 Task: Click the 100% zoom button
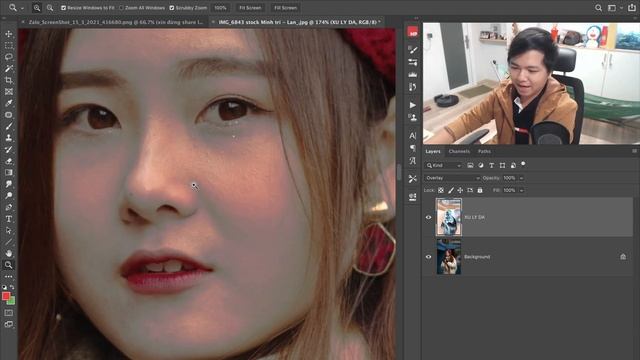point(220,8)
